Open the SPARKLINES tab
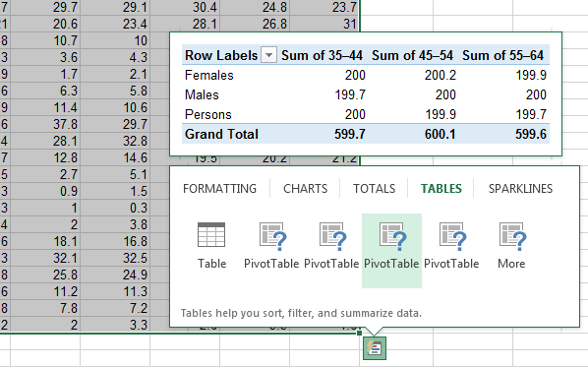Viewport: 588px width, 367px height. point(520,188)
